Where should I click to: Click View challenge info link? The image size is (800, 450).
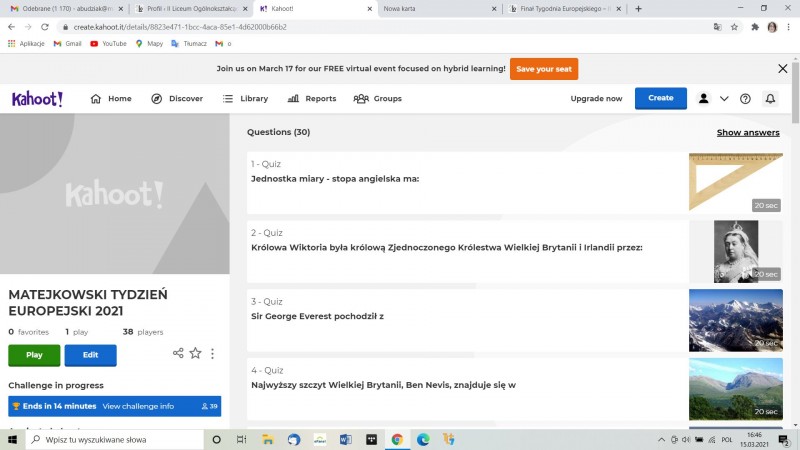[x=138, y=406]
